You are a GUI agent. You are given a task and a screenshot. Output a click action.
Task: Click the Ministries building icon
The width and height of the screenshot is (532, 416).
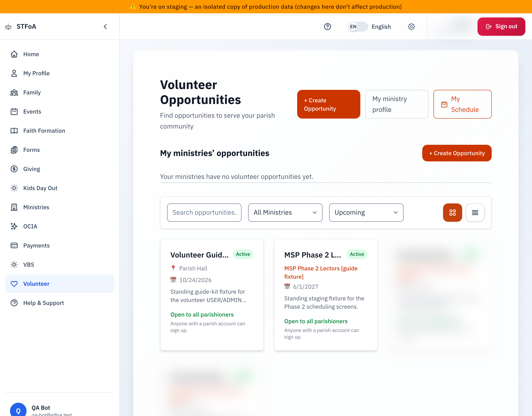[x=14, y=207]
